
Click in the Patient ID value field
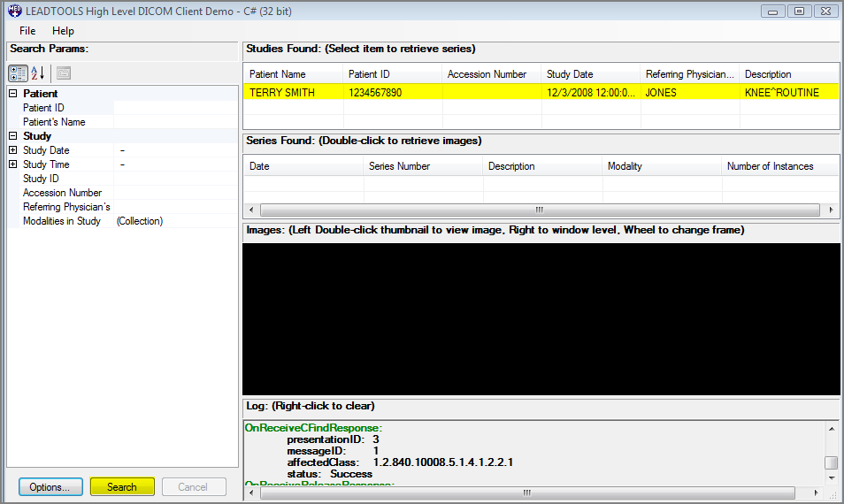click(175, 108)
